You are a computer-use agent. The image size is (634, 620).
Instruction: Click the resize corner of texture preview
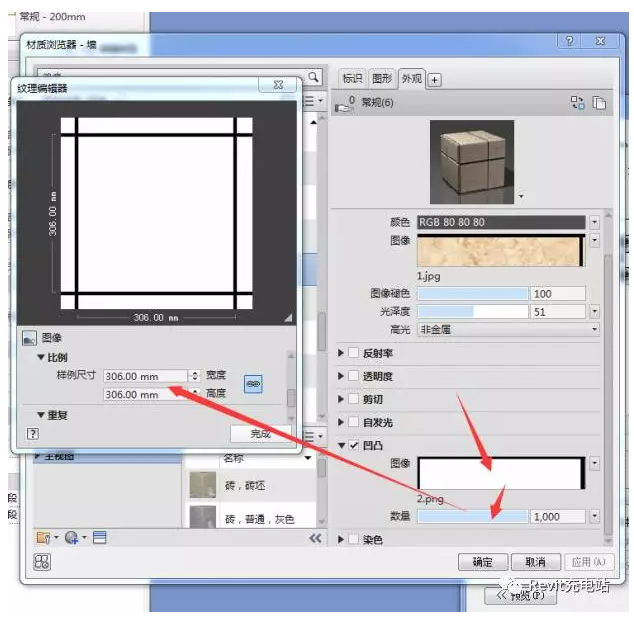(288, 318)
